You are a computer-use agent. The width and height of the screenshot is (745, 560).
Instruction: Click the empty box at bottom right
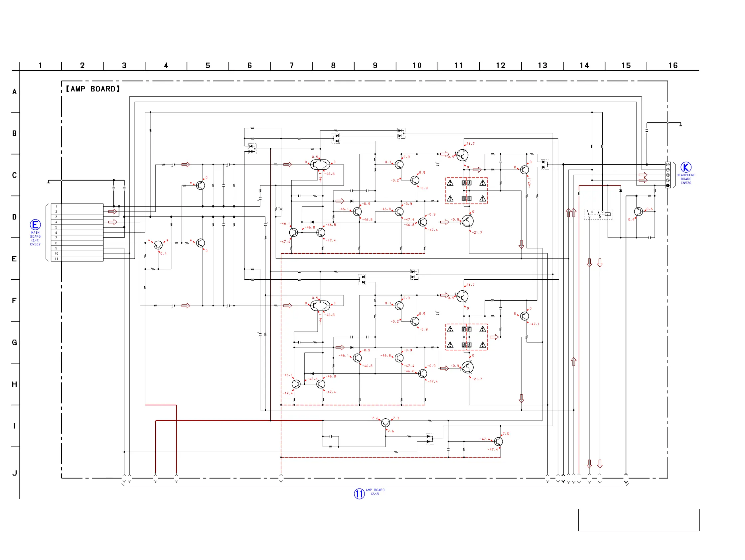[639, 519]
